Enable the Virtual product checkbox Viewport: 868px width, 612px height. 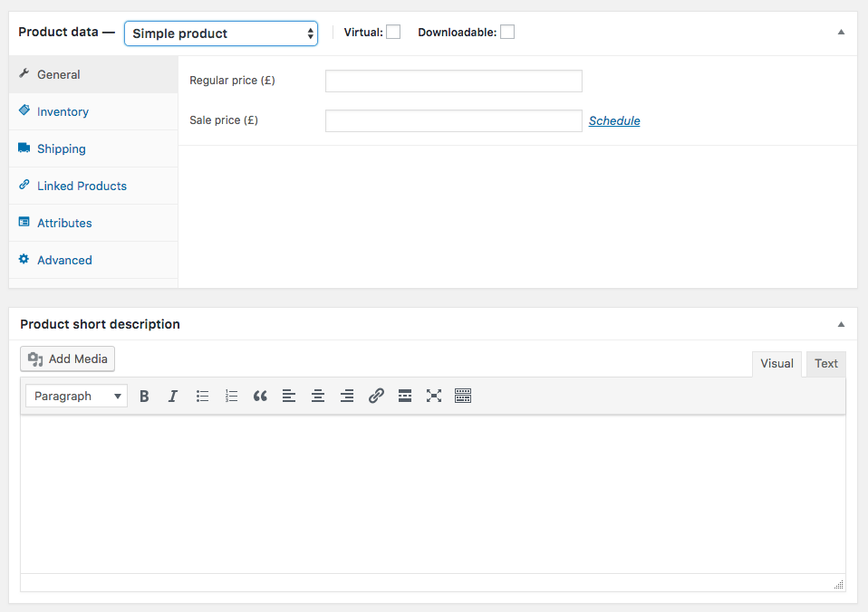pyautogui.click(x=393, y=31)
